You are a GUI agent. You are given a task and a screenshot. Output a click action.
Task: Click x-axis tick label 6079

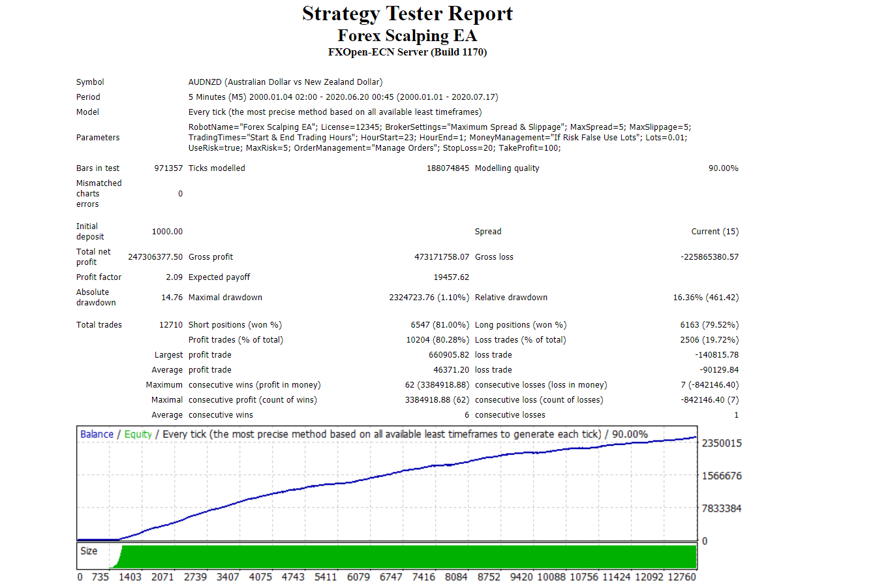click(358, 577)
